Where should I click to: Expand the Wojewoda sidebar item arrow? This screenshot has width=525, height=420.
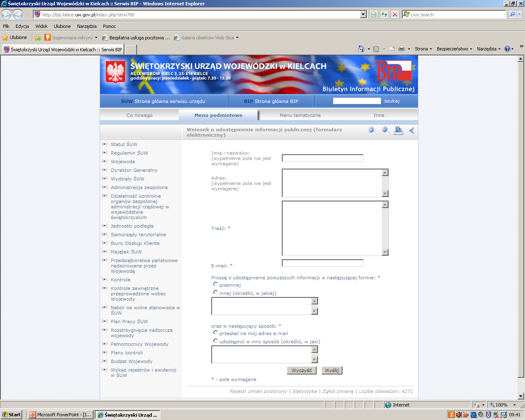point(105,161)
